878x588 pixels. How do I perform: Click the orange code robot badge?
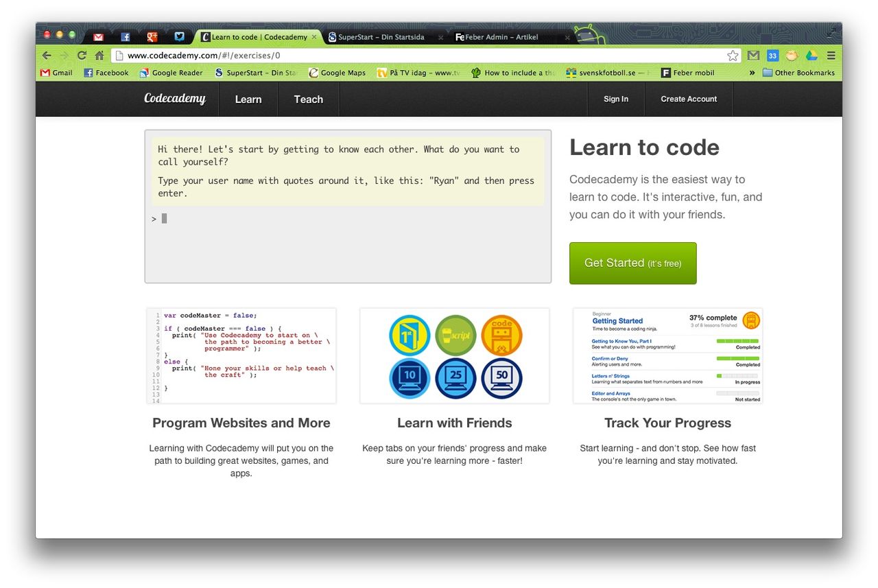(x=501, y=335)
